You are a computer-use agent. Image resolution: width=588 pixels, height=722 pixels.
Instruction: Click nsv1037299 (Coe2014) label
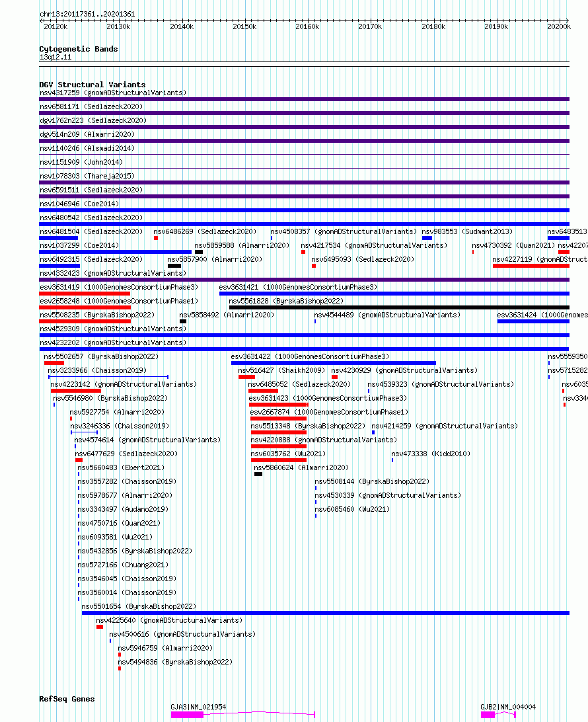coord(79,245)
